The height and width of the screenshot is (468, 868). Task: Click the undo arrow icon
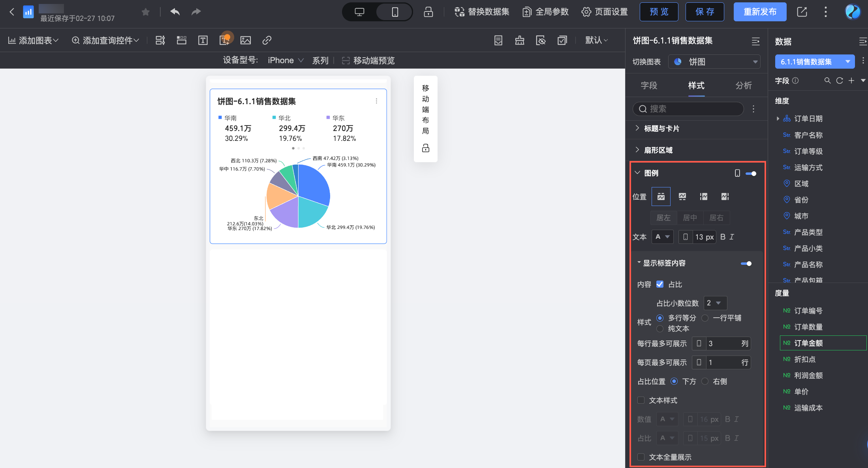pyautogui.click(x=175, y=12)
